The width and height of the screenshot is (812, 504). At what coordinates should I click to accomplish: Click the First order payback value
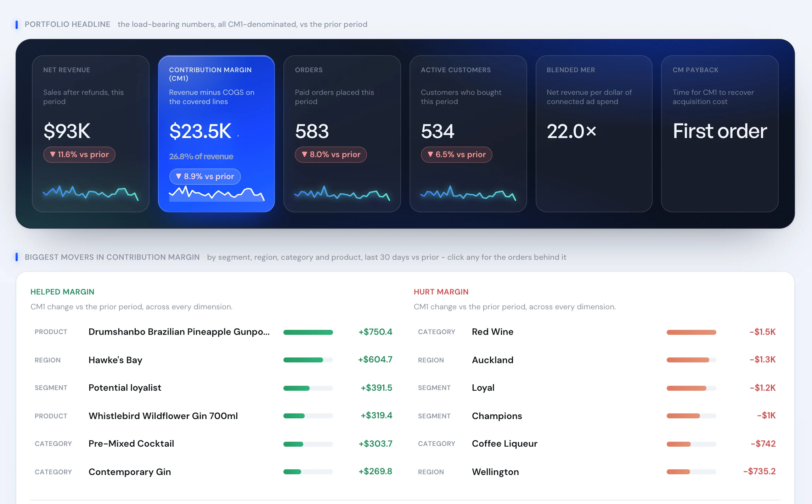[x=720, y=131]
